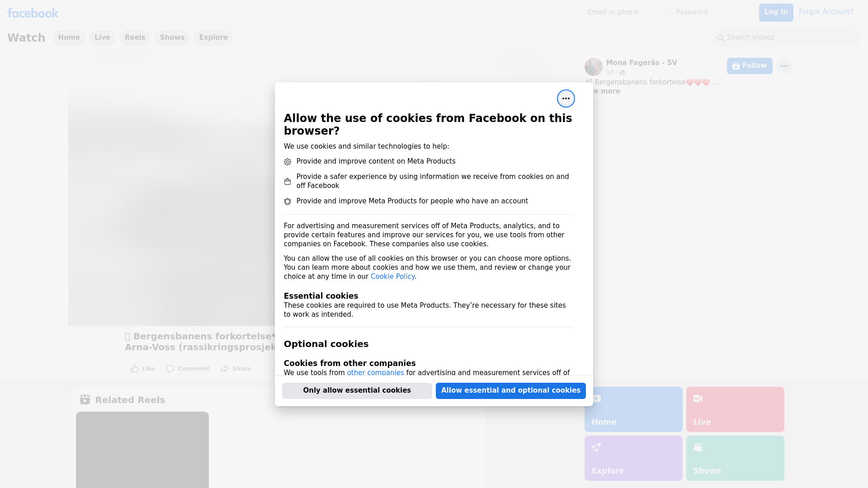The width and height of the screenshot is (868, 488).
Task: Open the Explore rocket card
Action: [x=633, y=458]
